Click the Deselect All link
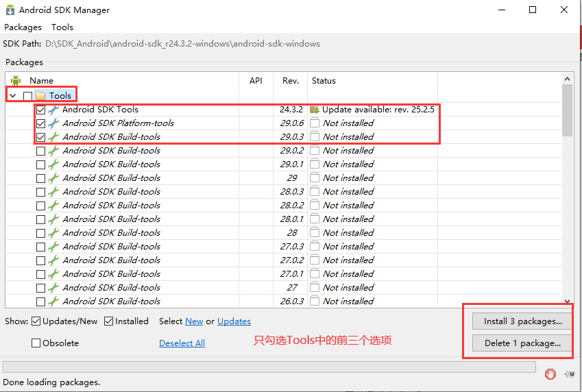Image resolution: width=582 pixels, height=392 pixels. (182, 343)
